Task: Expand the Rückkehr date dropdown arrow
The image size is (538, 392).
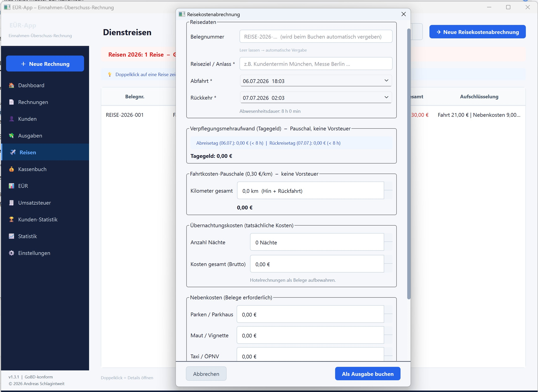Action: coord(386,97)
